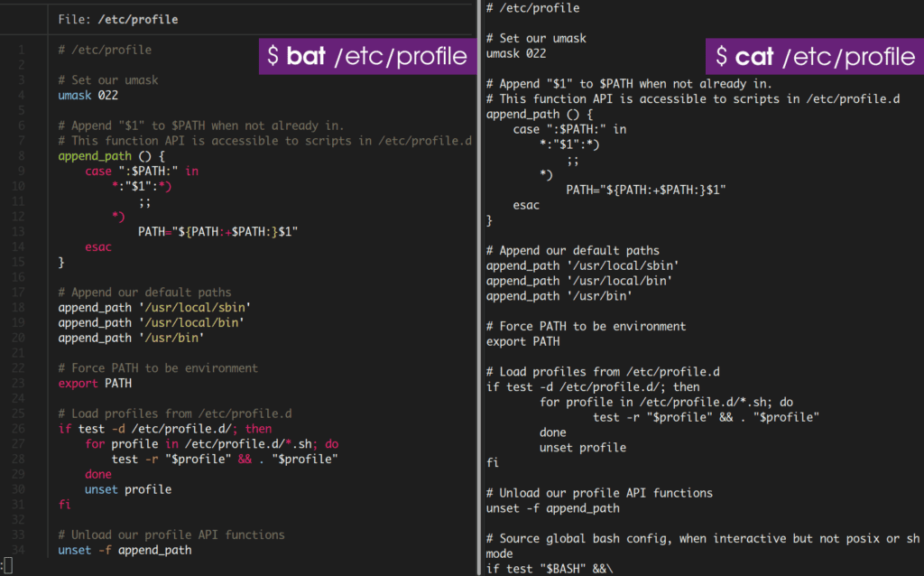The image size is (924, 576).
Task: Click '# Append "$1" to $PATH' comment in cat pane
Action: pos(629,84)
